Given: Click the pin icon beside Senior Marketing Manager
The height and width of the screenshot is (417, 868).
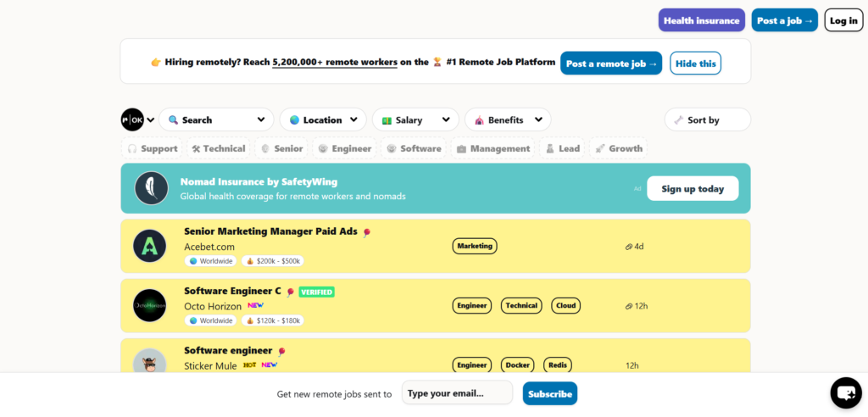Looking at the screenshot, I should point(366,232).
